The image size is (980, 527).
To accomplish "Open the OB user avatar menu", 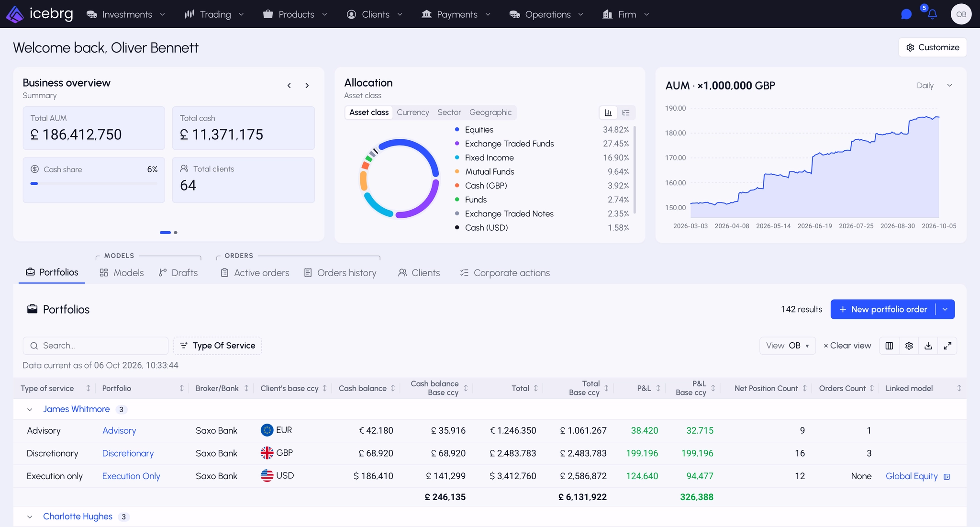I will [x=961, y=14].
